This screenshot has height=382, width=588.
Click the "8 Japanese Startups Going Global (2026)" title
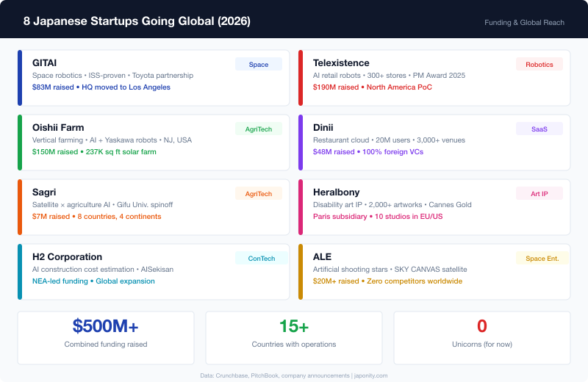tap(137, 21)
